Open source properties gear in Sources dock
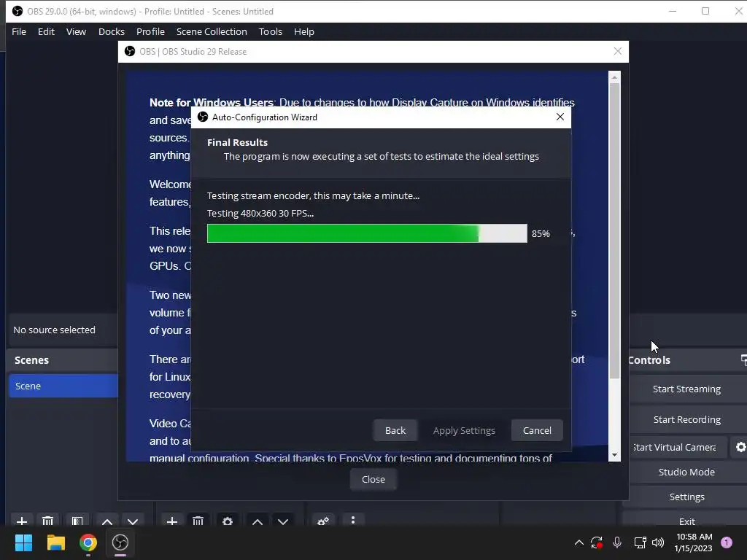The width and height of the screenshot is (747, 560). point(228,521)
